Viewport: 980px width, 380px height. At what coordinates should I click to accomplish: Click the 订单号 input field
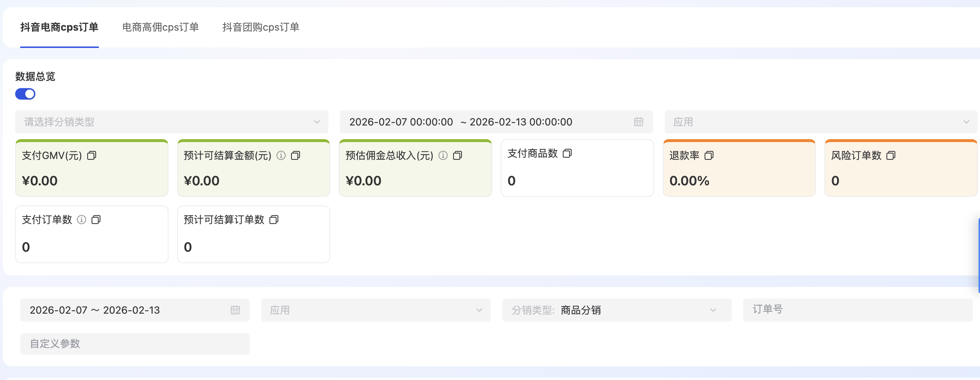(x=857, y=310)
